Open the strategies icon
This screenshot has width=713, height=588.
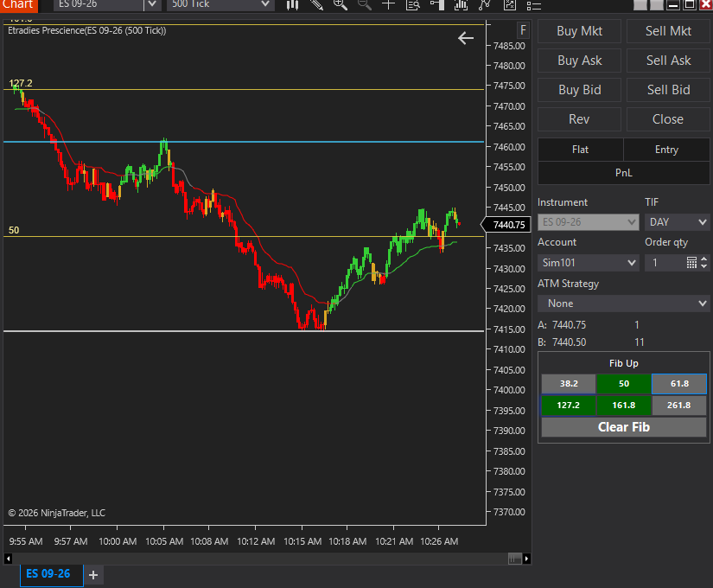tap(485, 5)
